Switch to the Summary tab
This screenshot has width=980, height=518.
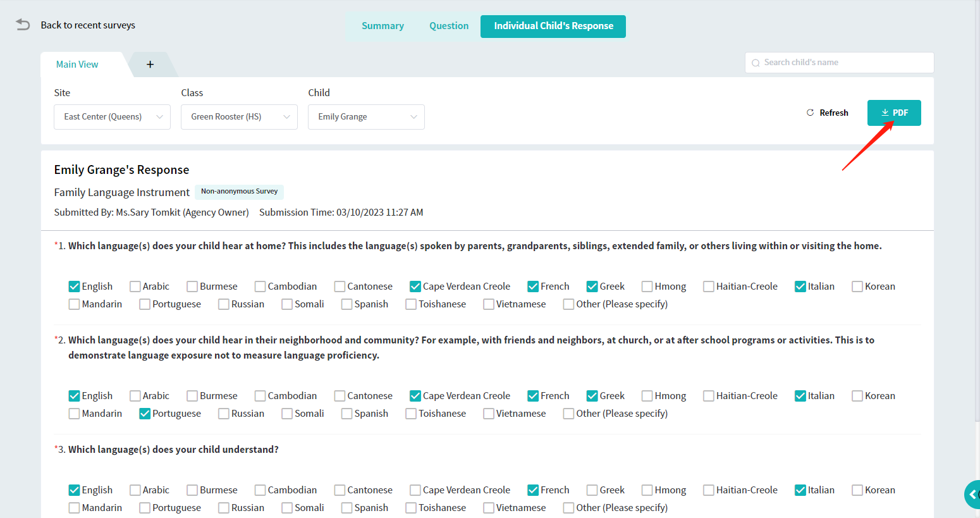[383, 26]
